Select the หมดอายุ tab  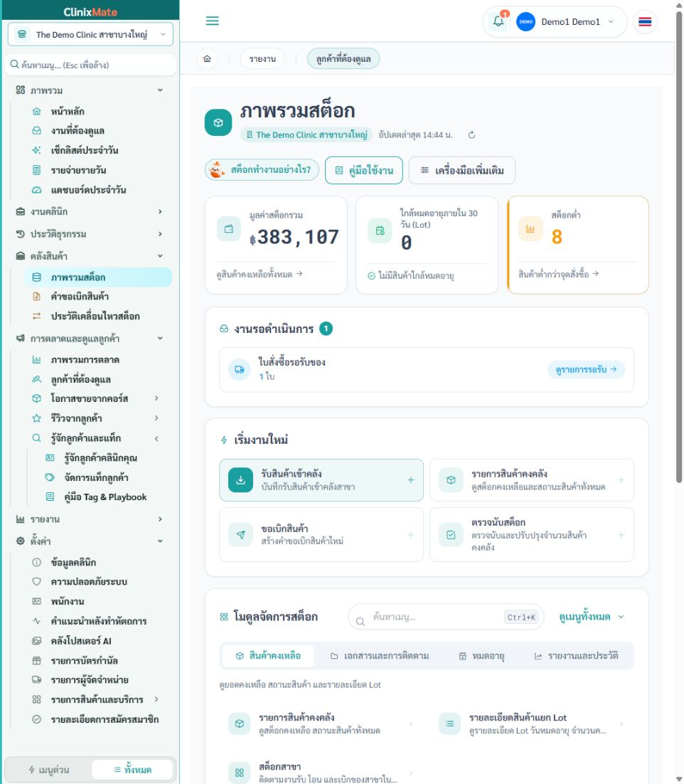click(x=481, y=656)
